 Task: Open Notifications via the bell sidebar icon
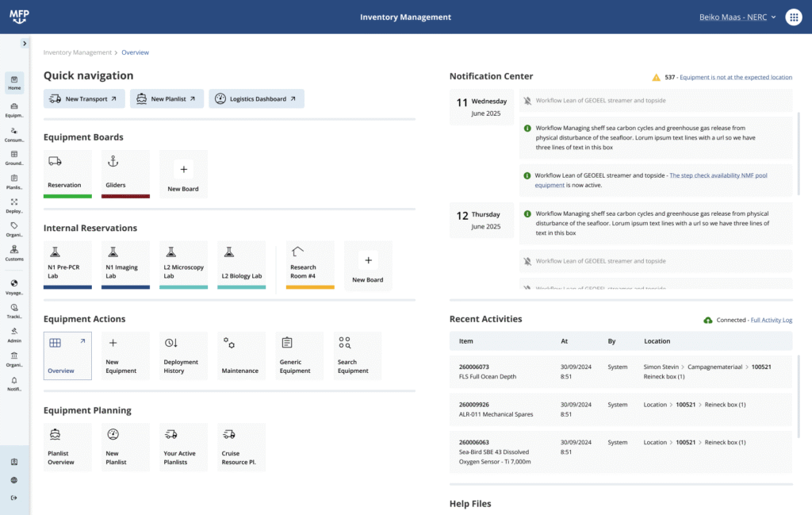coord(14,384)
